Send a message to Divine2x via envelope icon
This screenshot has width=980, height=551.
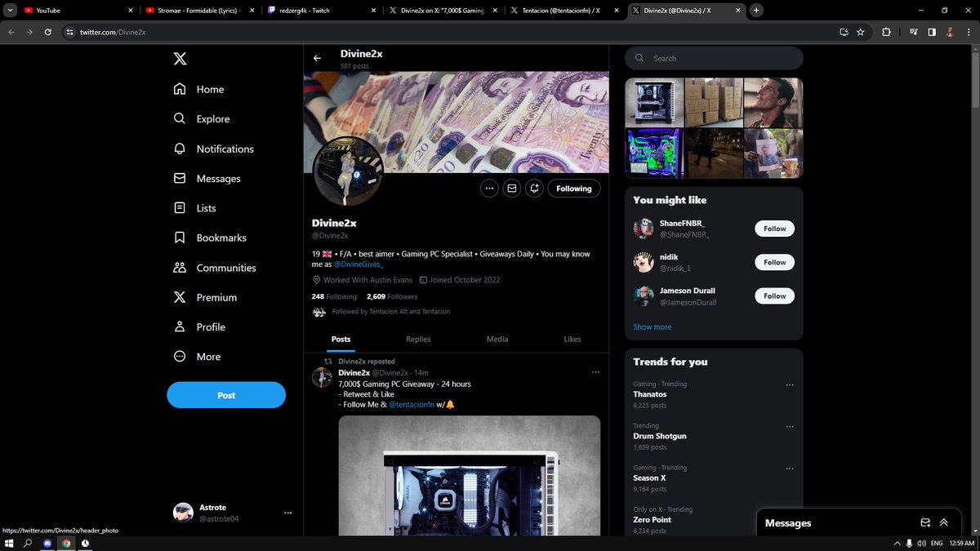pyautogui.click(x=511, y=189)
